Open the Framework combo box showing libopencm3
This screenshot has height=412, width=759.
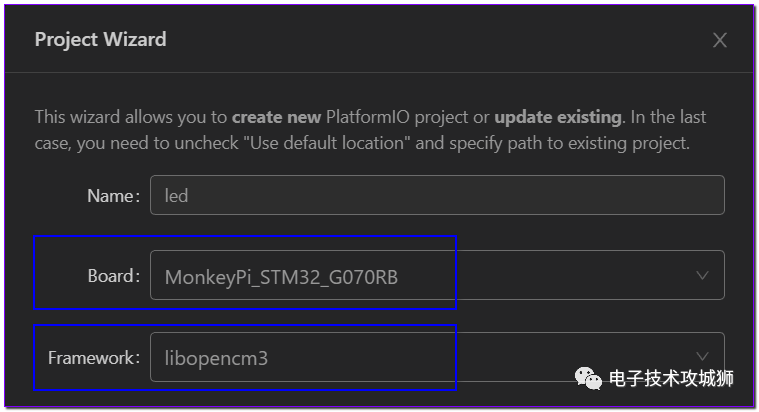point(437,357)
